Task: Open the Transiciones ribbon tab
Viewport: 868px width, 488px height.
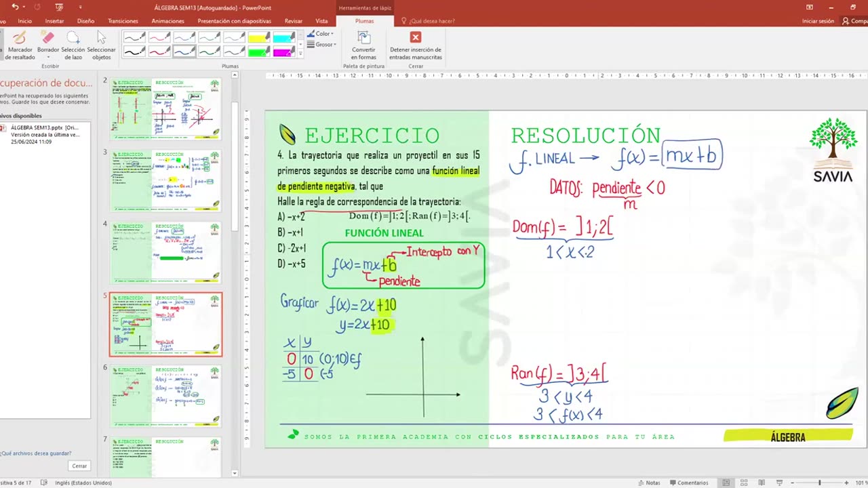Action: point(123,21)
